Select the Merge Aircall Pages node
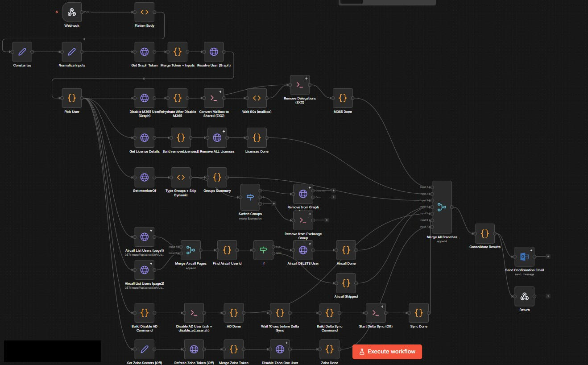 190,250
